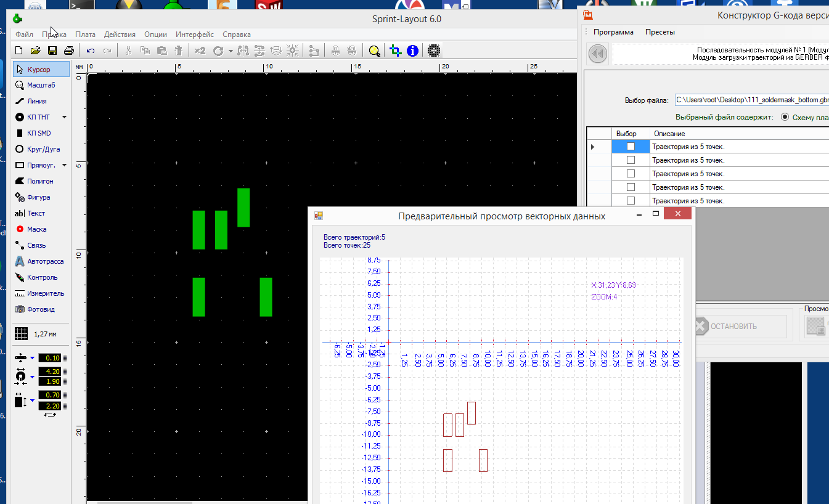Open the Файл menu
Screen dimensions: 829x504
pos(25,35)
